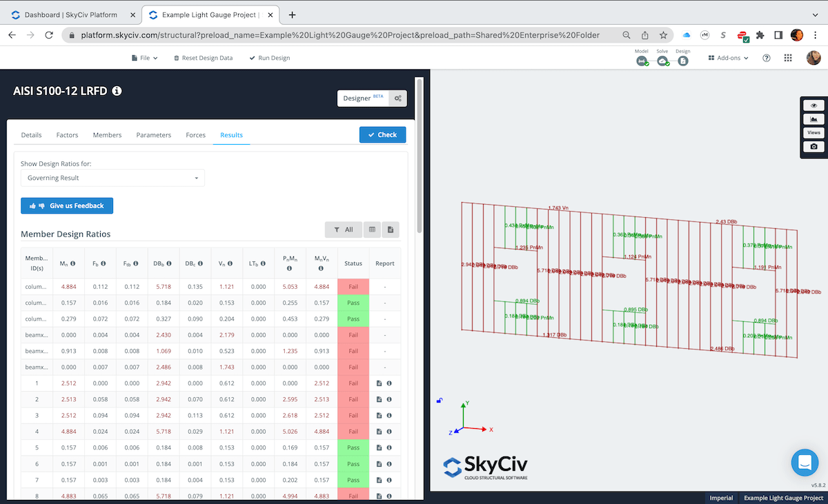
Task: Open the Solve workspace icon
Action: pos(662,61)
